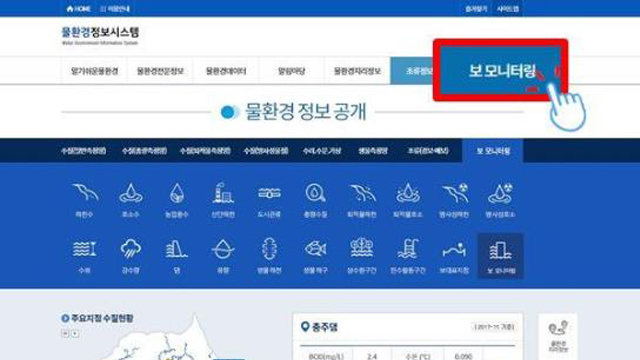Open the 물환경 지리정보 map icon at right
The height and width of the screenshot is (360, 640).
pos(558,337)
